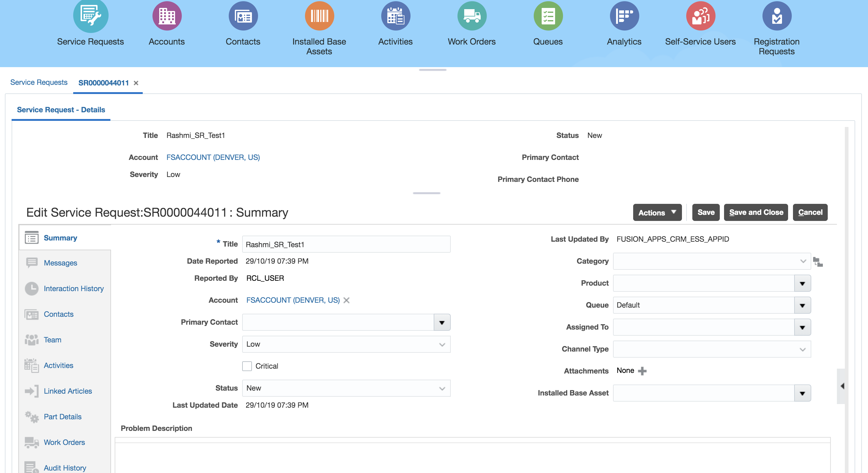Click the Title input field

click(346, 244)
